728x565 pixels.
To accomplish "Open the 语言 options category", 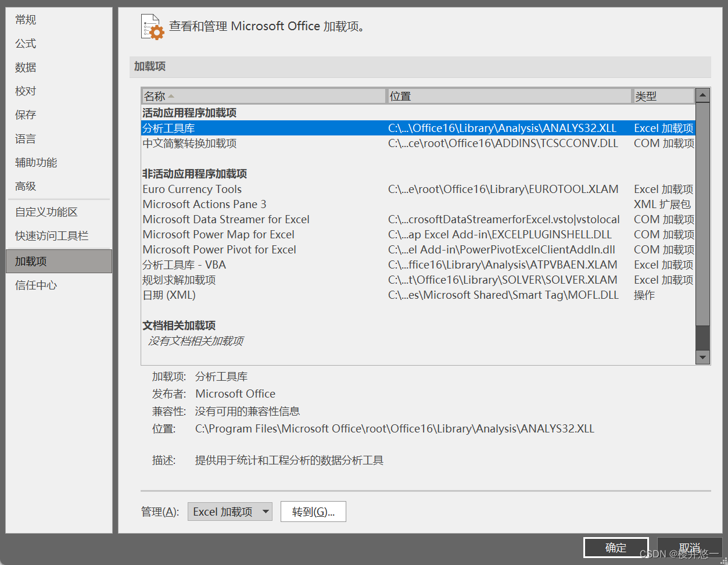I will click(x=26, y=139).
